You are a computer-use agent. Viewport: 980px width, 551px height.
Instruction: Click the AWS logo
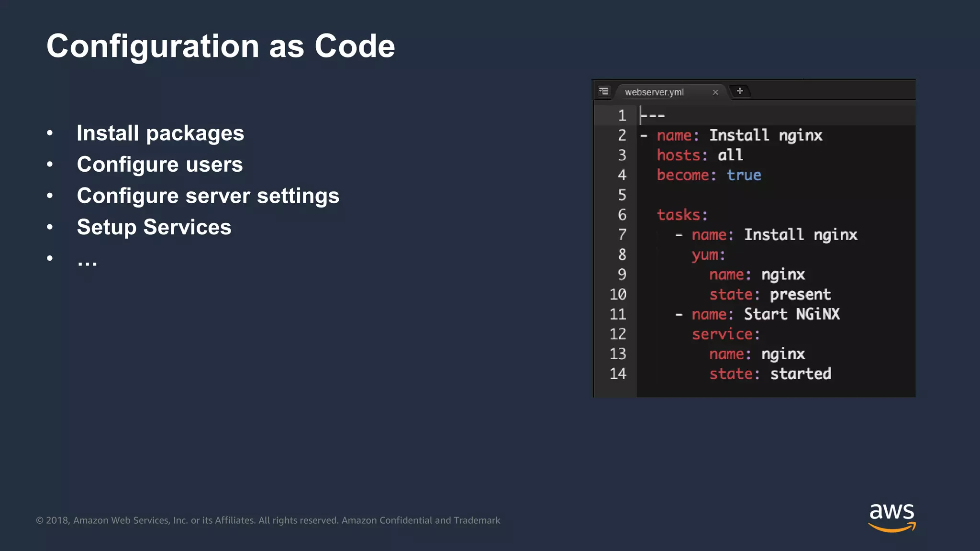pos(891,517)
